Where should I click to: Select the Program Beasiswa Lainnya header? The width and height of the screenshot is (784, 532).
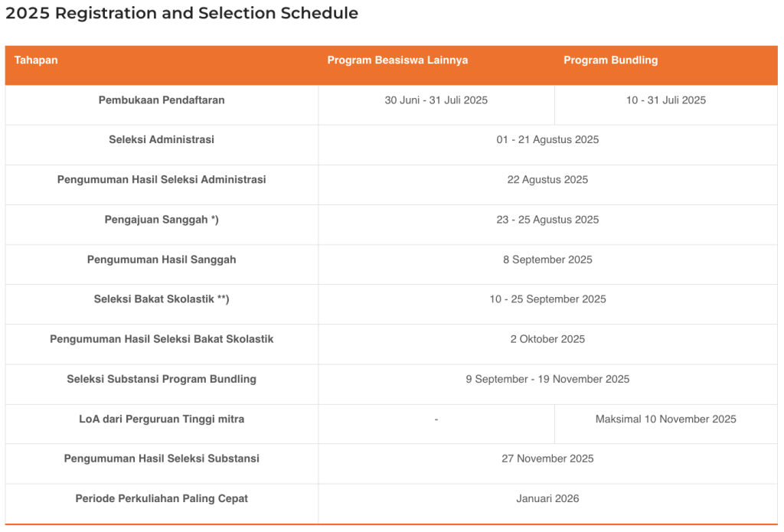[397, 60]
